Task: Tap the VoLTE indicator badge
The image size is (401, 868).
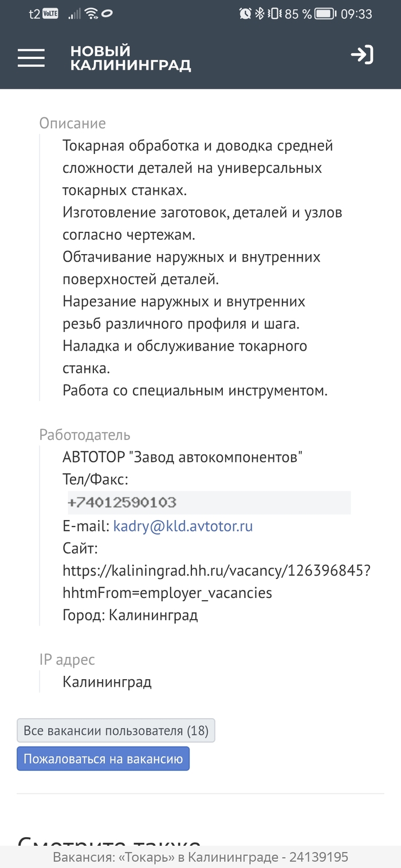Action: 50,14
